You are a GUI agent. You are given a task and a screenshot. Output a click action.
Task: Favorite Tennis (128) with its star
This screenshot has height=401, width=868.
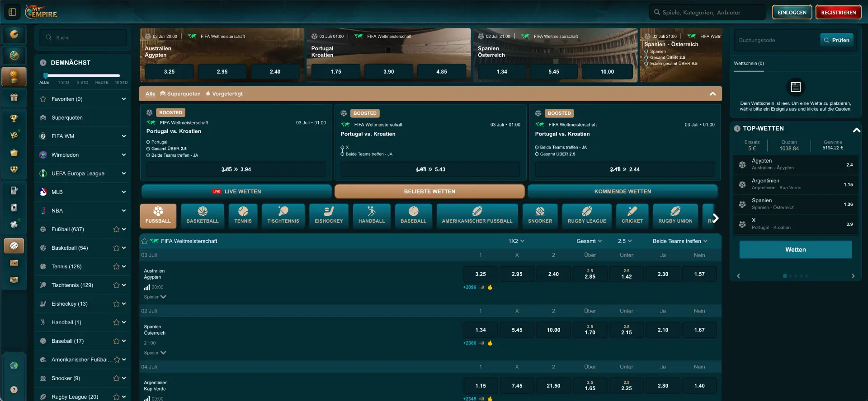(x=116, y=266)
